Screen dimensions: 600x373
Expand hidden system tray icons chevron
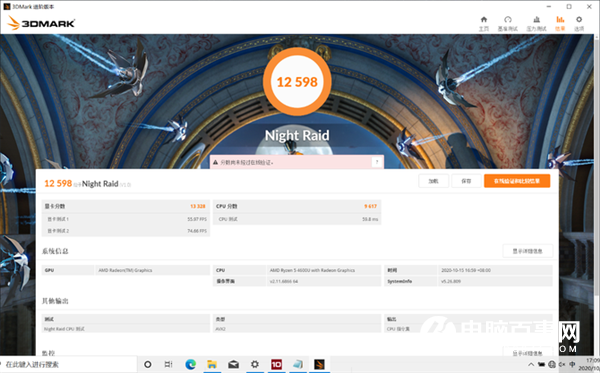[x=531, y=365]
